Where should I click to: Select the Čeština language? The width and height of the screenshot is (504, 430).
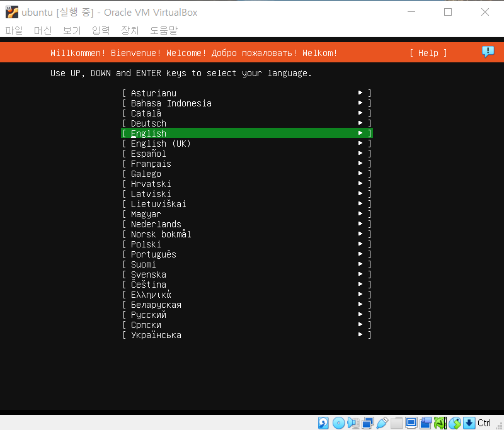click(x=247, y=285)
